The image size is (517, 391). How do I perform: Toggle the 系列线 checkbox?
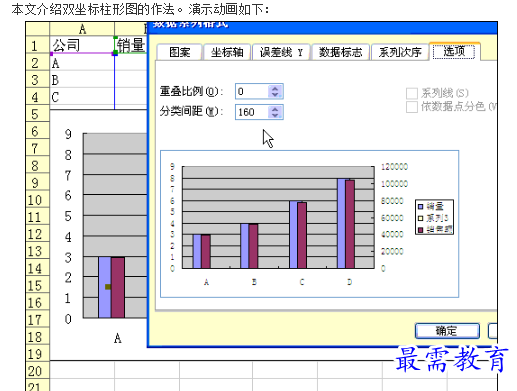[x=412, y=93]
